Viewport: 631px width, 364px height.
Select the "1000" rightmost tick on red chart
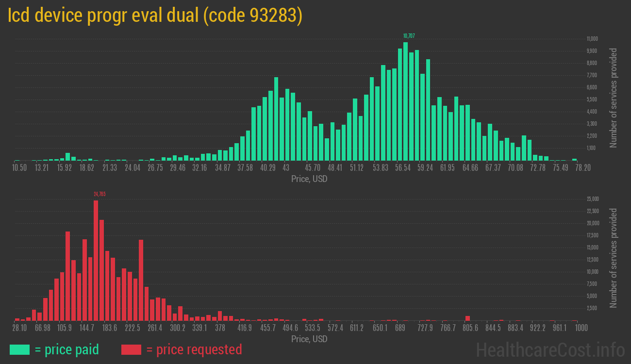[x=581, y=328]
